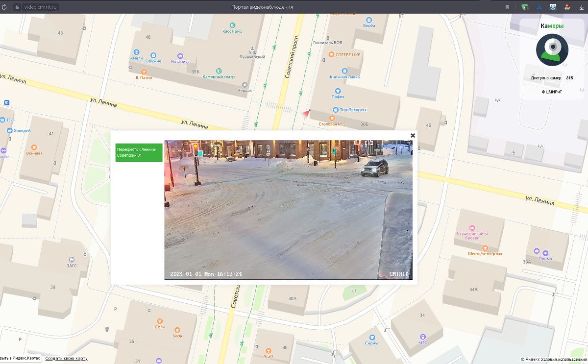This screenshot has height=364, width=588.
Task: Click the Соль restaurant icon
Action: pos(160,321)
